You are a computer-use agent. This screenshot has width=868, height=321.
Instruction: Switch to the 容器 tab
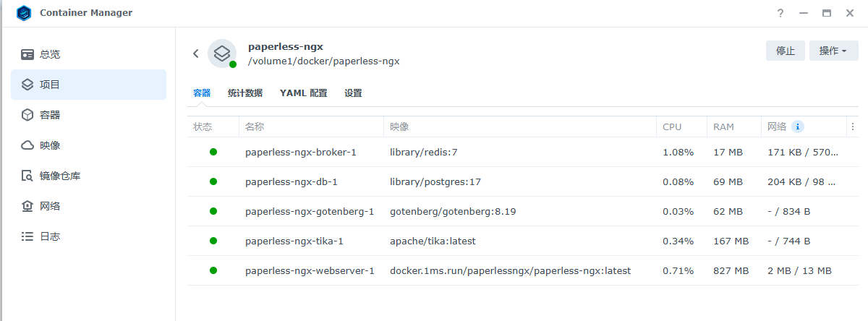(202, 93)
